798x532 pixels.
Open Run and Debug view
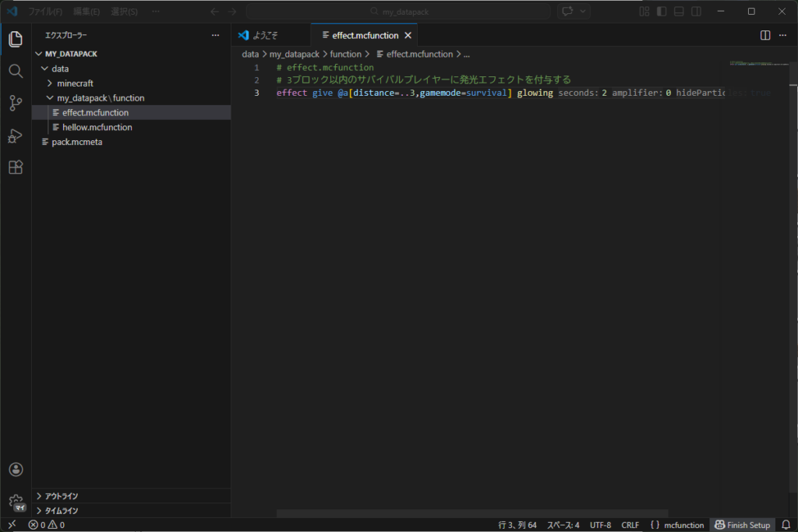pyautogui.click(x=16, y=136)
